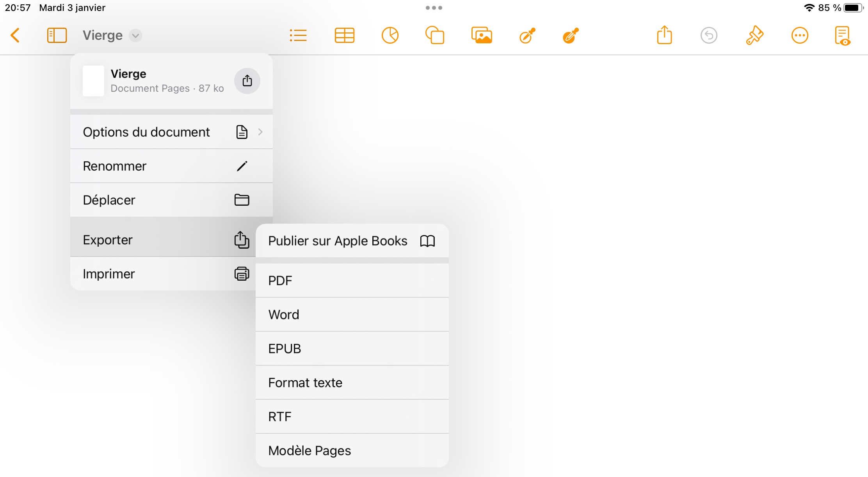
Task: Tap the round share button beside Vierge
Action: (247, 81)
